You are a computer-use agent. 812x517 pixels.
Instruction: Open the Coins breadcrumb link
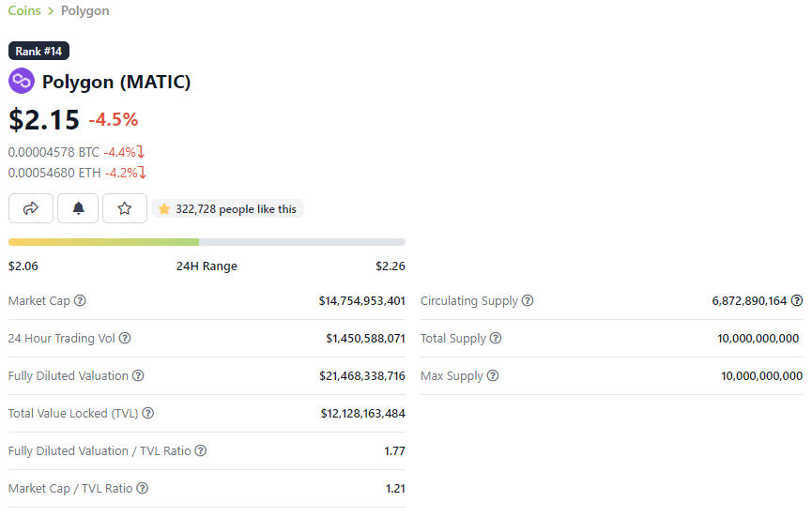[x=24, y=10]
